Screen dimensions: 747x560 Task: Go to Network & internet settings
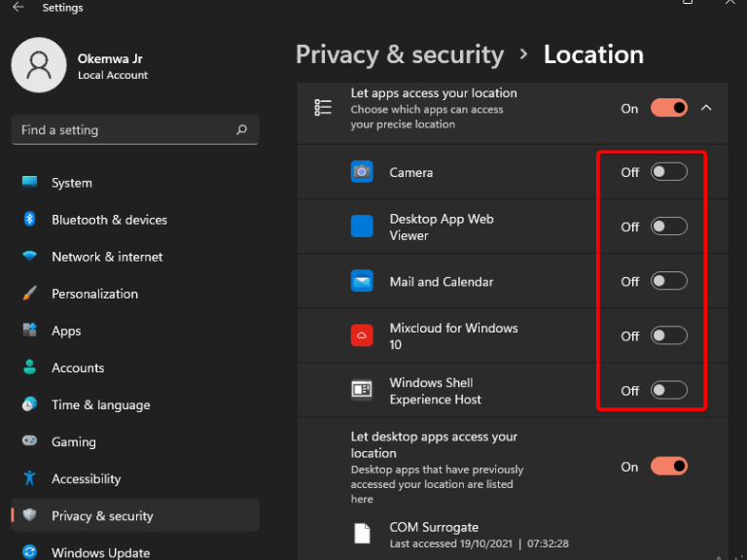pos(135,257)
